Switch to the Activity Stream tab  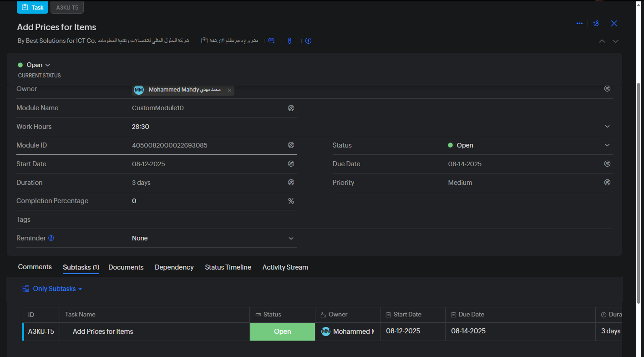pyautogui.click(x=285, y=267)
